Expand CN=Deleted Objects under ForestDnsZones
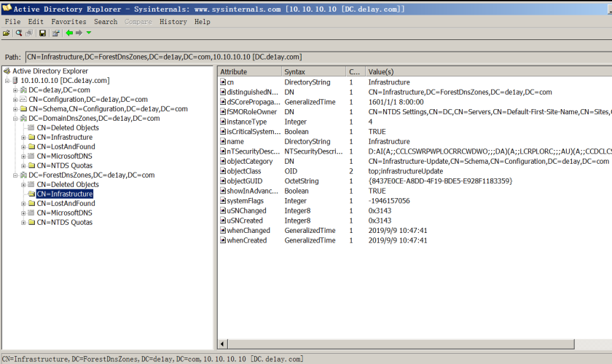Screen dimensions: 612x364 pyautogui.click(x=23, y=184)
